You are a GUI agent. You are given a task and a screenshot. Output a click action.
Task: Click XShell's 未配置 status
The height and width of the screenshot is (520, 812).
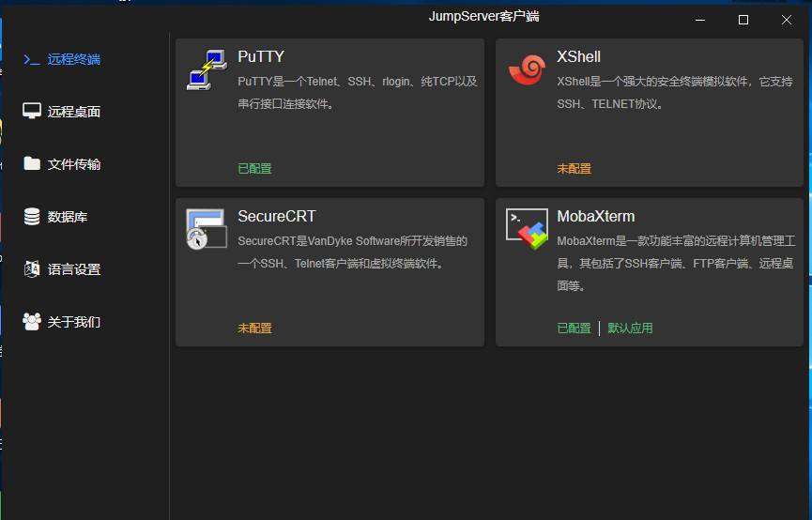tap(574, 168)
